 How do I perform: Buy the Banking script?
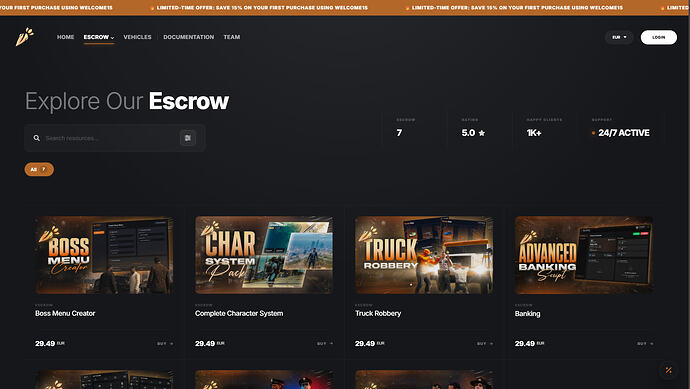645,344
